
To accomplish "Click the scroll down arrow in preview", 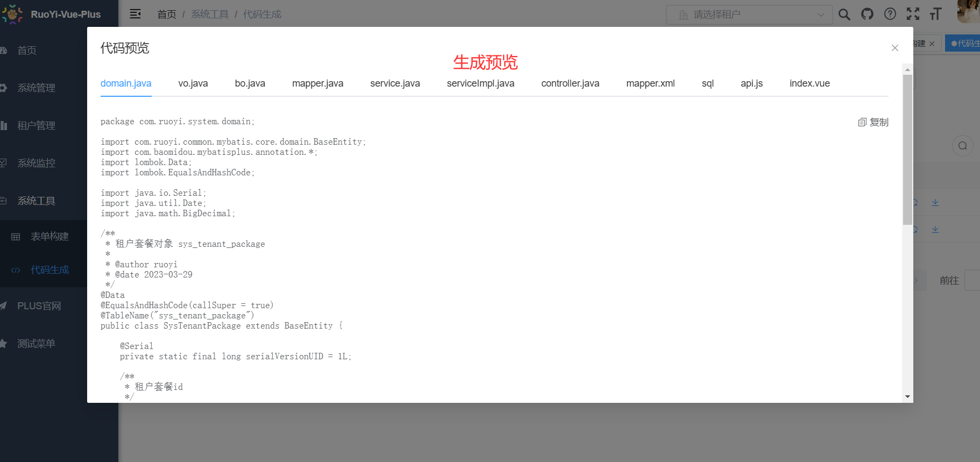I will pos(907,397).
